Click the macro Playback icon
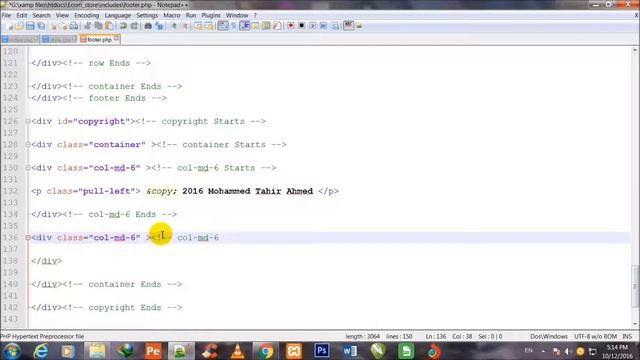This screenshot has height=360, width=640. click(312, 26)
